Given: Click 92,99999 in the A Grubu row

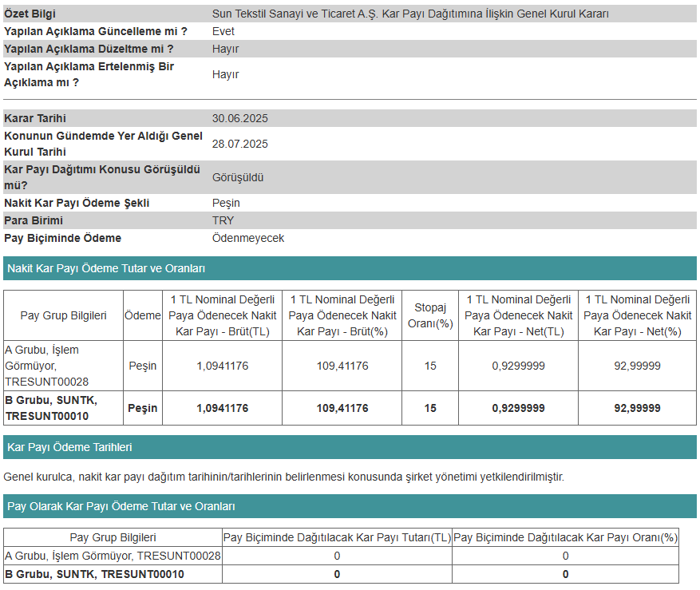Looking at the screenshot, I should (638, 366).
